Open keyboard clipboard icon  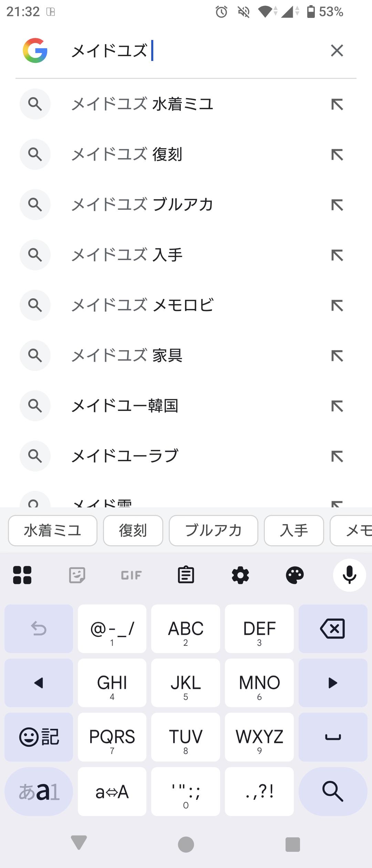(186, 575)
